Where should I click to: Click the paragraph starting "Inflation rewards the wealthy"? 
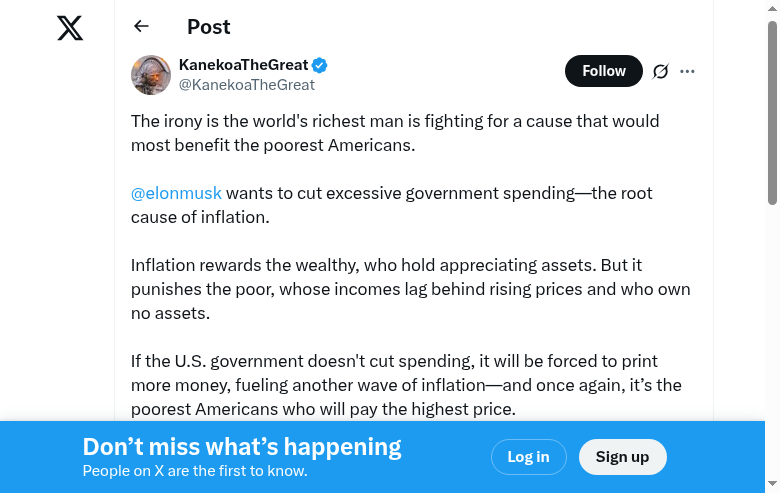pyautogui.click(x=410, y=289)
